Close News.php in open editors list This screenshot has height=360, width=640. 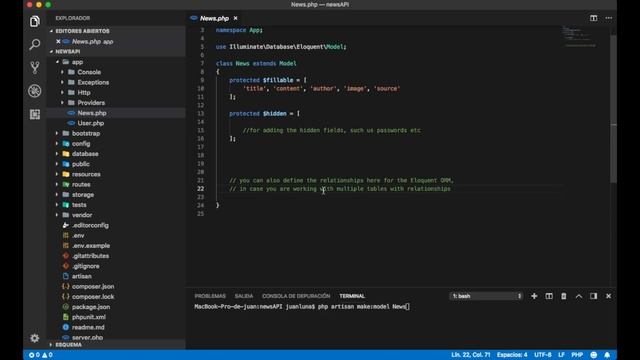point(58,41)
